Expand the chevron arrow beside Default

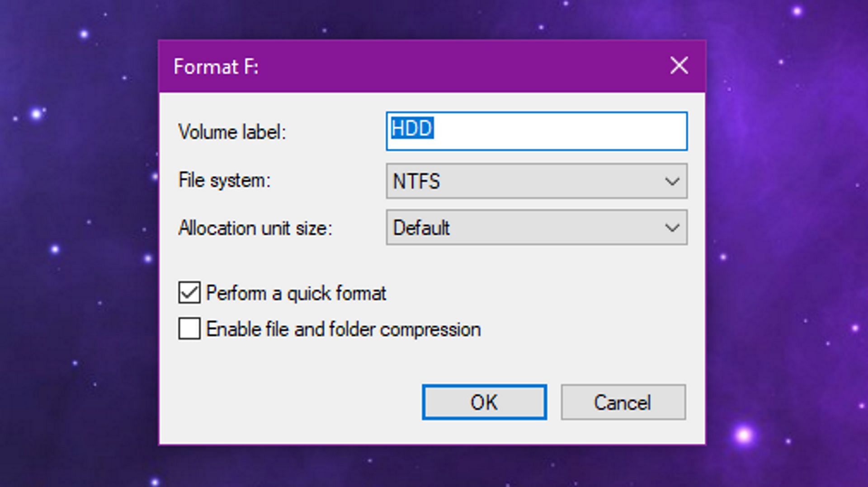[x=672, y=228]
